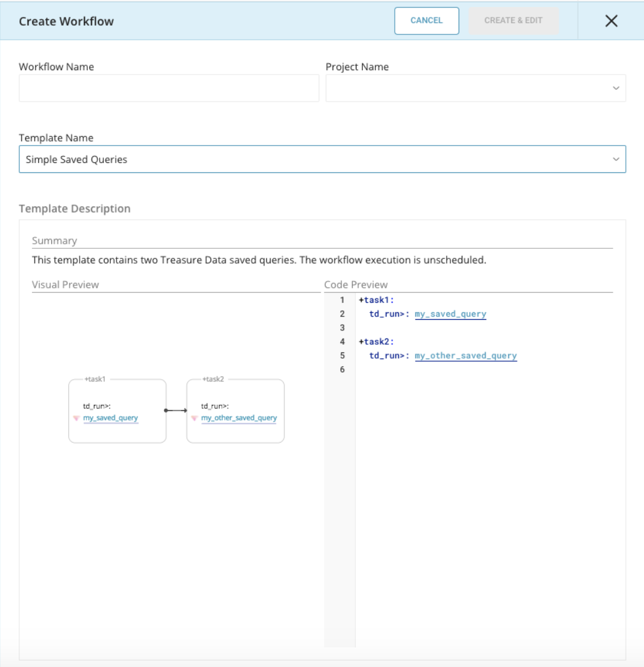Focus the Workflow Name text field
Image resolution: width=644 pixels, height=667 pixels.
coord(169,88)
